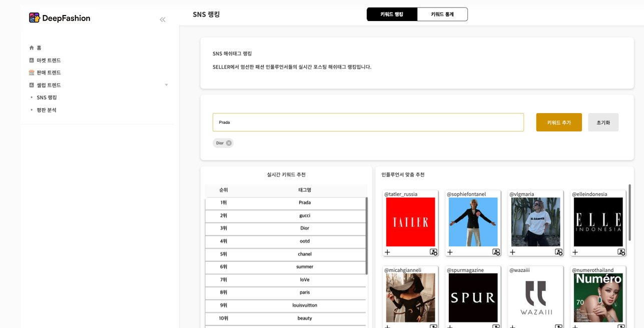Click the plus icon on the @sophiefontanel card
This screenshot has width=644, height=328.
pyautogui.click(x=450, y=252)
